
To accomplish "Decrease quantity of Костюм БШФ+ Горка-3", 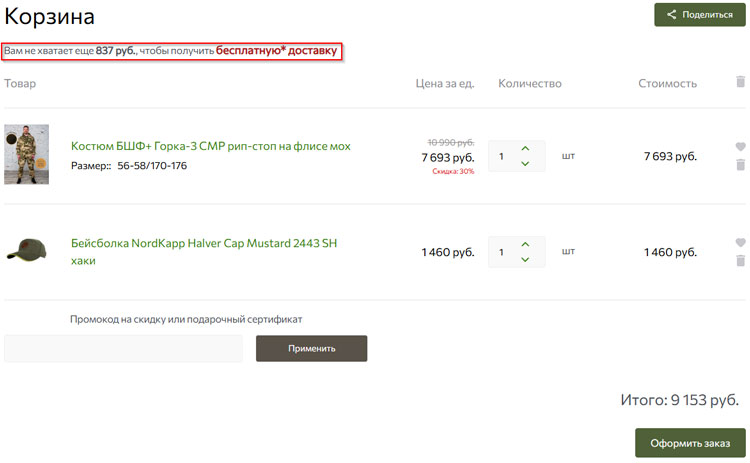I will (x=525, y=164).
